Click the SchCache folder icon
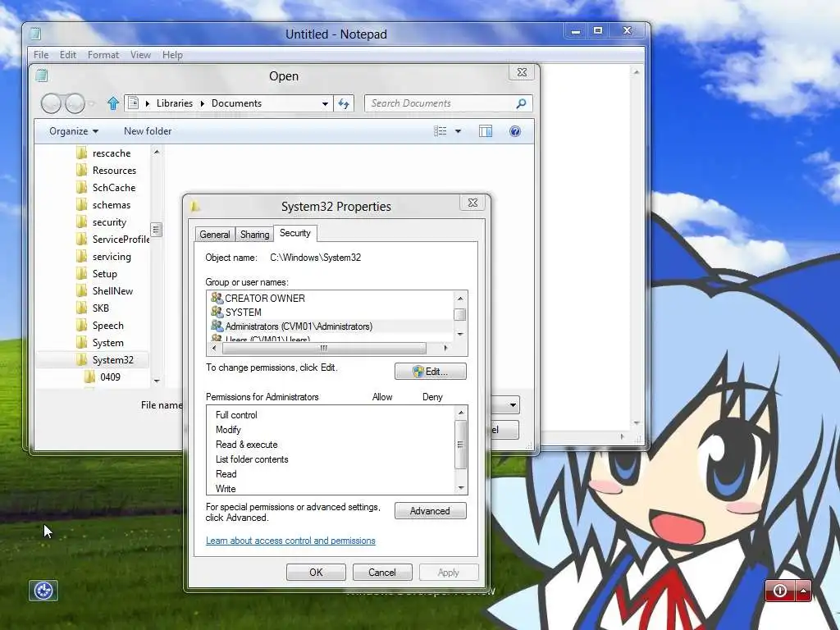The height and width of the screenshot is (630, 840). click(82, 188)
